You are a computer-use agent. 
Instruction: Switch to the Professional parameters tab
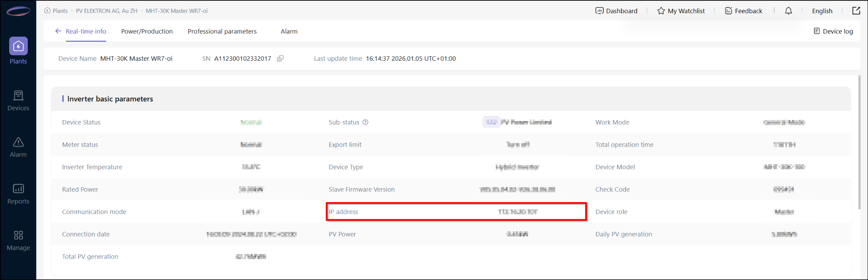pyautogui.click(x=222, y=31)
